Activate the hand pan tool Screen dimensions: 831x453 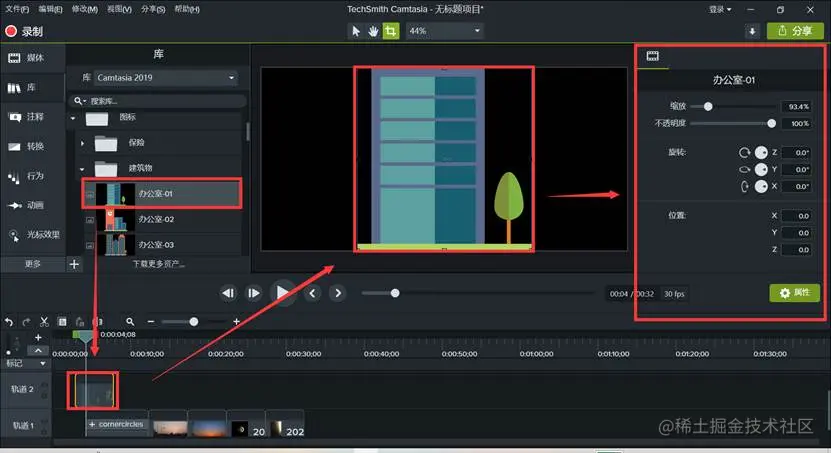pyautogui.click(x=373, y=31)
